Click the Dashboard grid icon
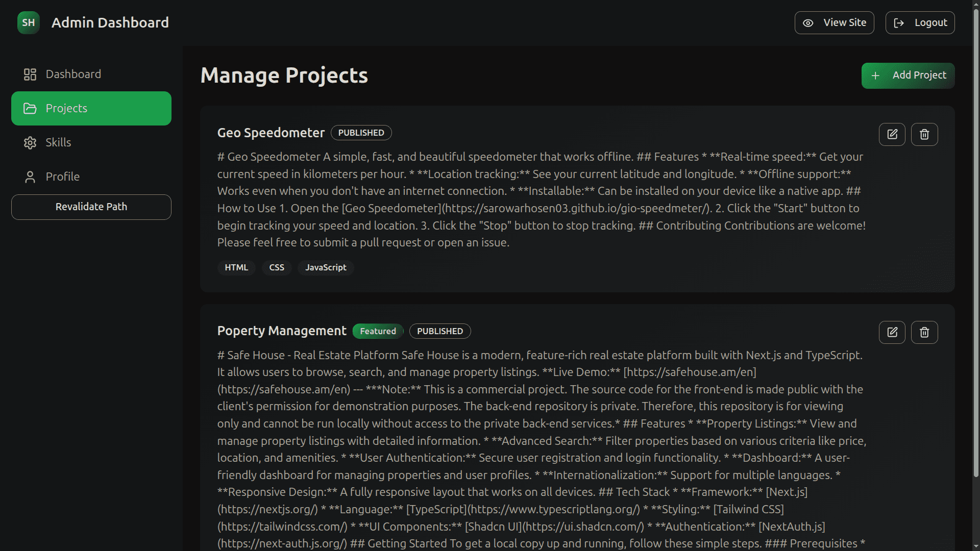This screenshot has height=551, width=980. pos(30,74)
